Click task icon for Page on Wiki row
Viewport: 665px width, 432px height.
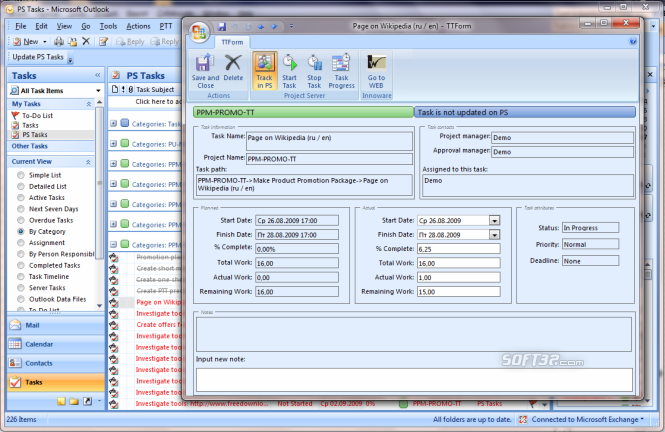point(114,302)
